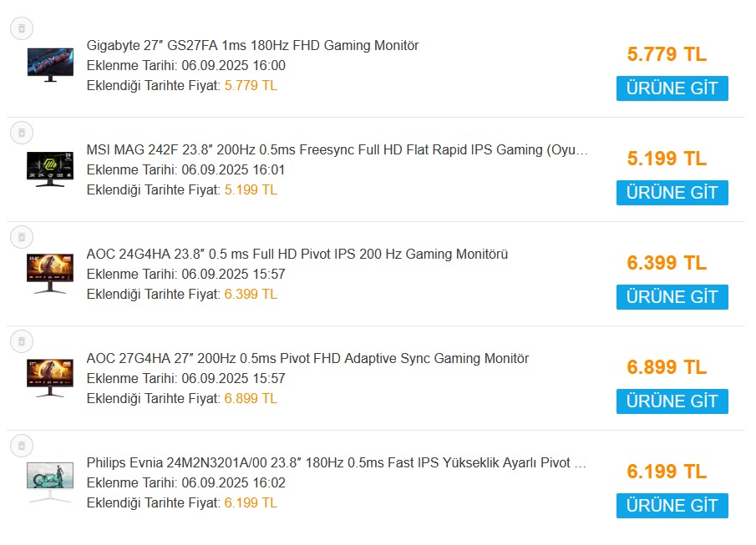The height and width of the screenshot is (545, 756).
Task: Open the Gigabyte GS27FA product thumbnail
Action: (x=50, y=64)
